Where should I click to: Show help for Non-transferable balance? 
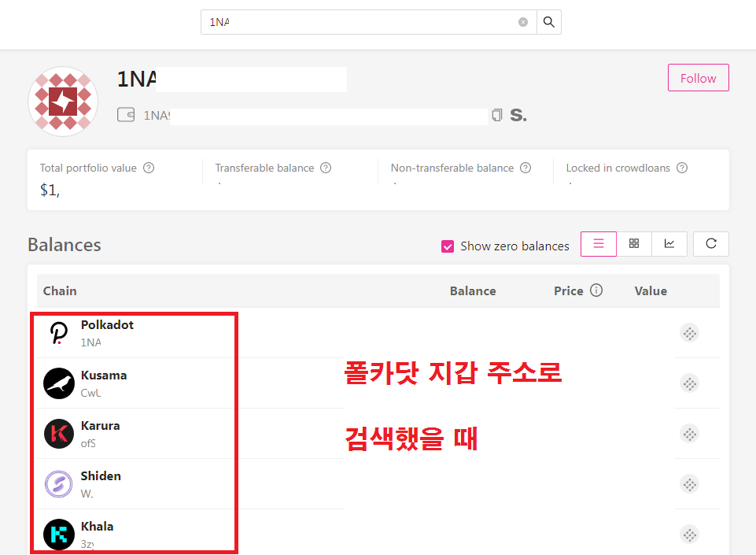[526, 168]
